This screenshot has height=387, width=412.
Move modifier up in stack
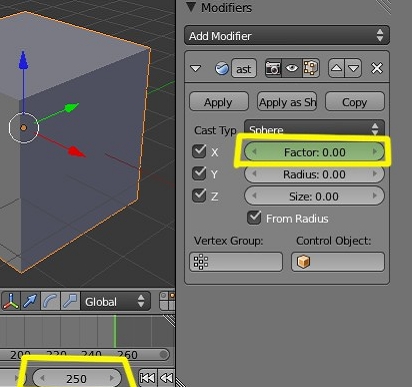tap(336, 68)
